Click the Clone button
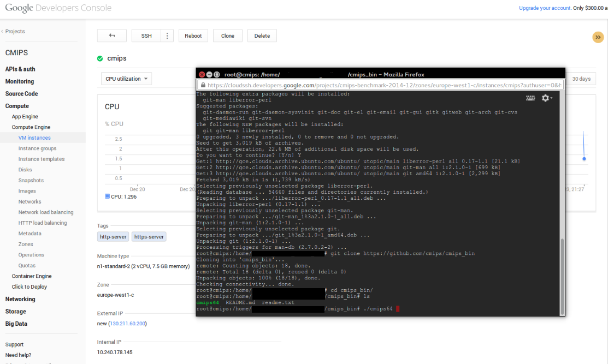This screenshot has width=608, height=364. 228,35
